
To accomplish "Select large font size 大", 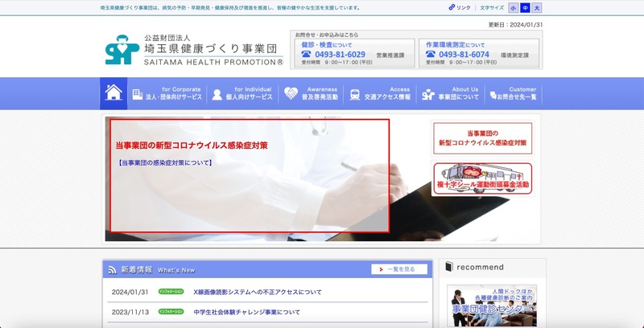I will [537, 8].
